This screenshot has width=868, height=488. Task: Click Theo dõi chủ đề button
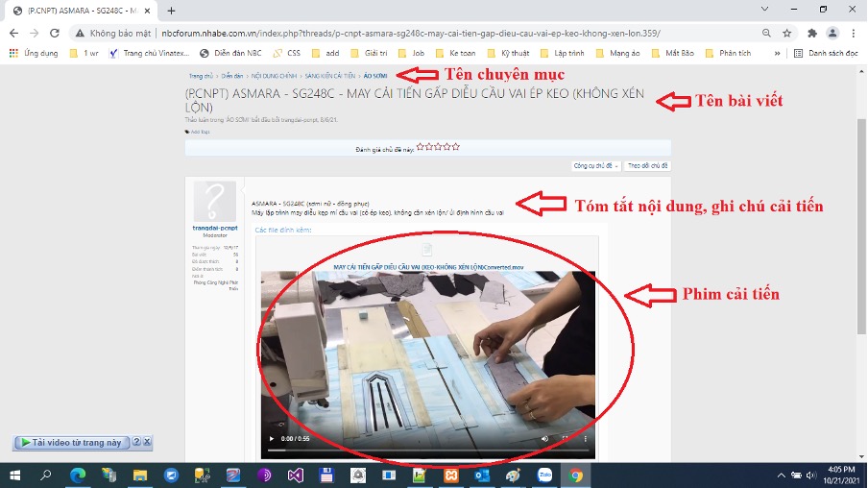point(648,165)
